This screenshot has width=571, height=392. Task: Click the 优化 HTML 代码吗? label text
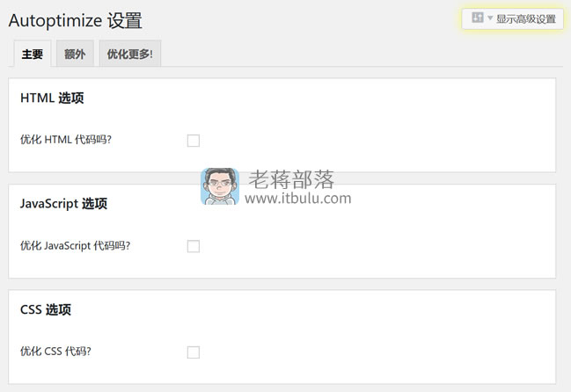66,140
